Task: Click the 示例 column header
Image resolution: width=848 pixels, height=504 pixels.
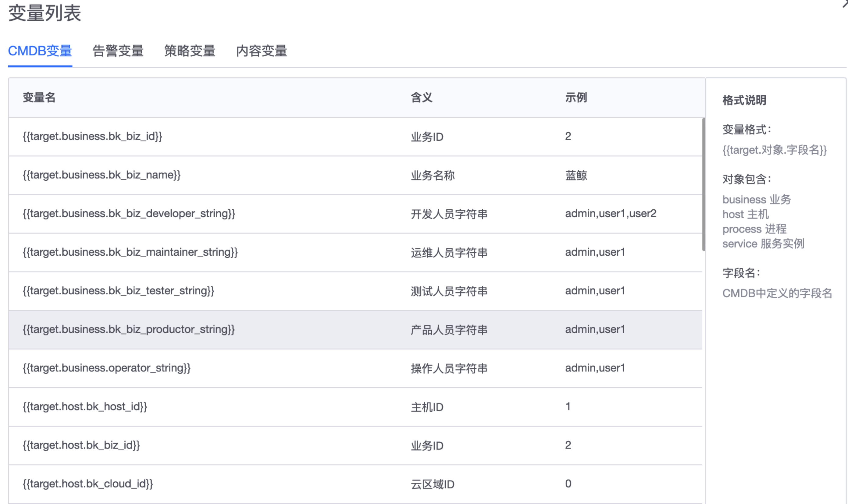Action: point(576,98)
